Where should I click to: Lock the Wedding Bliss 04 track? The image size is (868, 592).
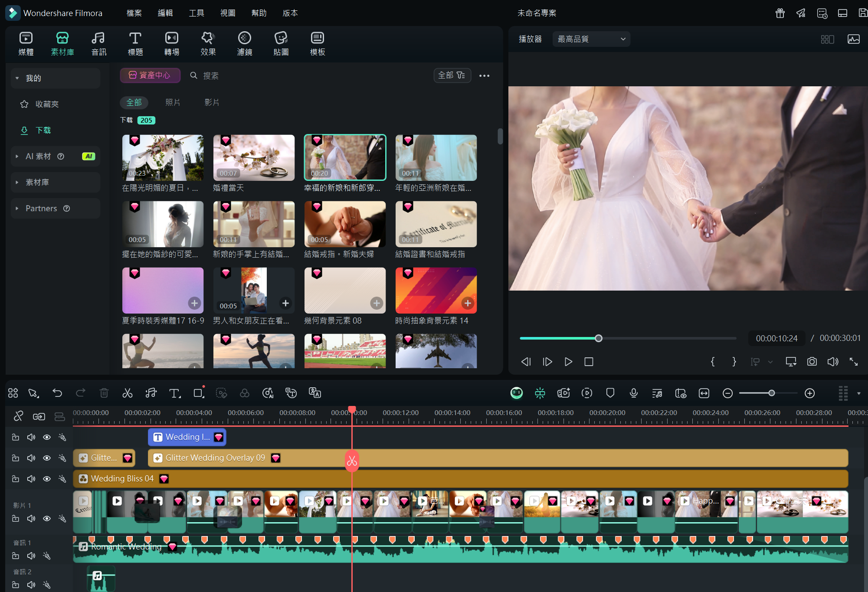16,479
